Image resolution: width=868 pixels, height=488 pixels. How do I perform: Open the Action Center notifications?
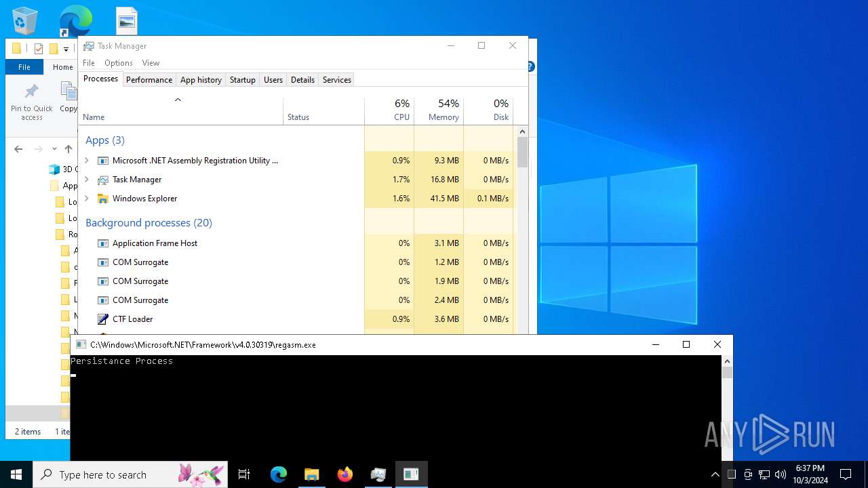[x=846, y=474]
